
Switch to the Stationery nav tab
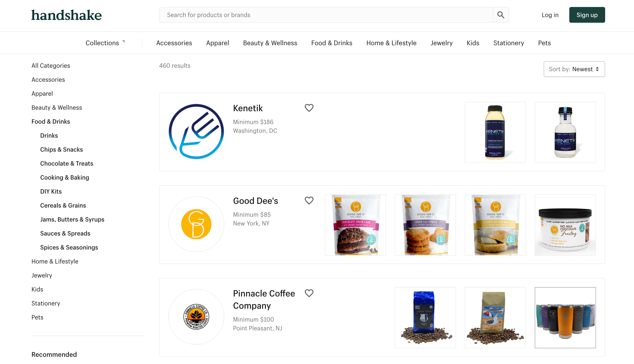point(509,43)
